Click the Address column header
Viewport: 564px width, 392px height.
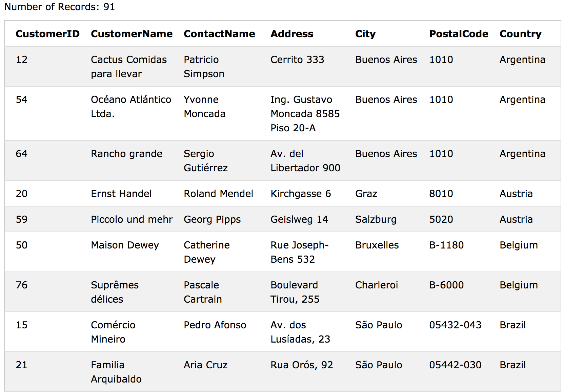292,34
